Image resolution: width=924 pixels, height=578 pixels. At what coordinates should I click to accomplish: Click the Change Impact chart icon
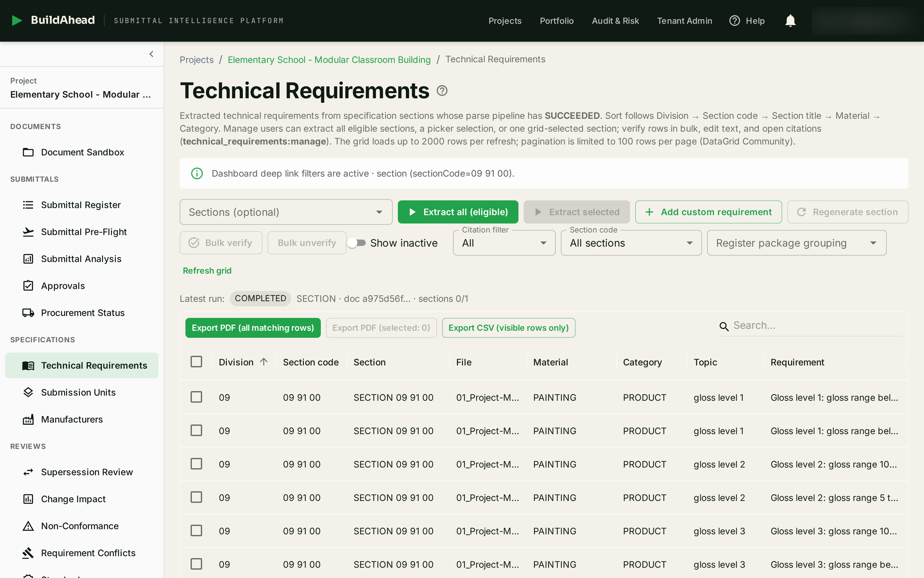pos(28,499)
